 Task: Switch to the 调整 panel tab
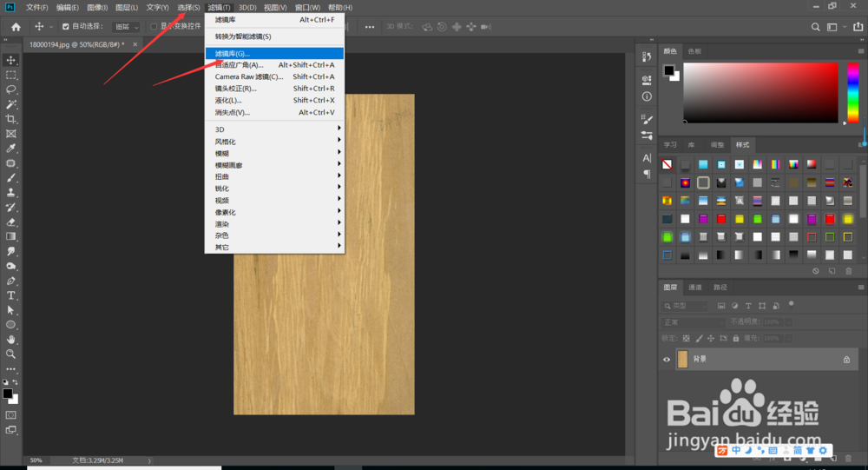click(x=718, y=145)
